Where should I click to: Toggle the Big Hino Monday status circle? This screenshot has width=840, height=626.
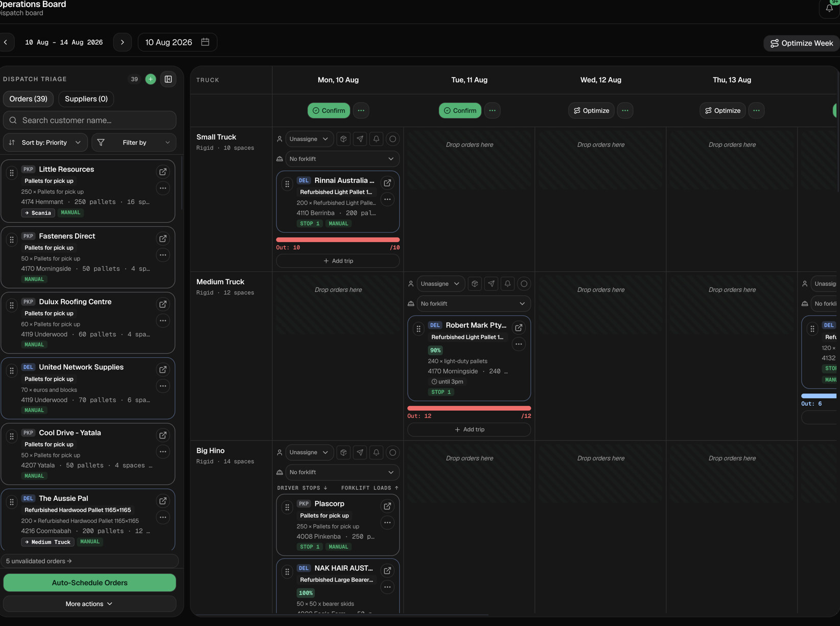coord(392,452)
